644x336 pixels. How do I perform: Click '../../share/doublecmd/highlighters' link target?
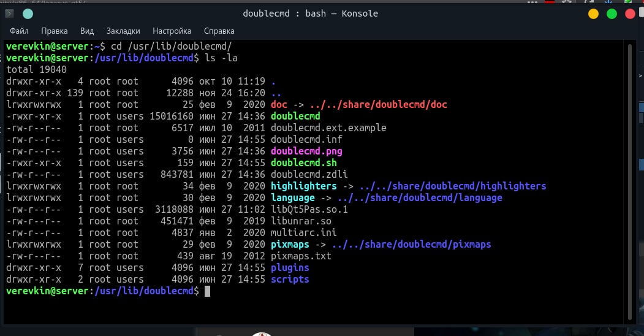(x=453, y=186)
